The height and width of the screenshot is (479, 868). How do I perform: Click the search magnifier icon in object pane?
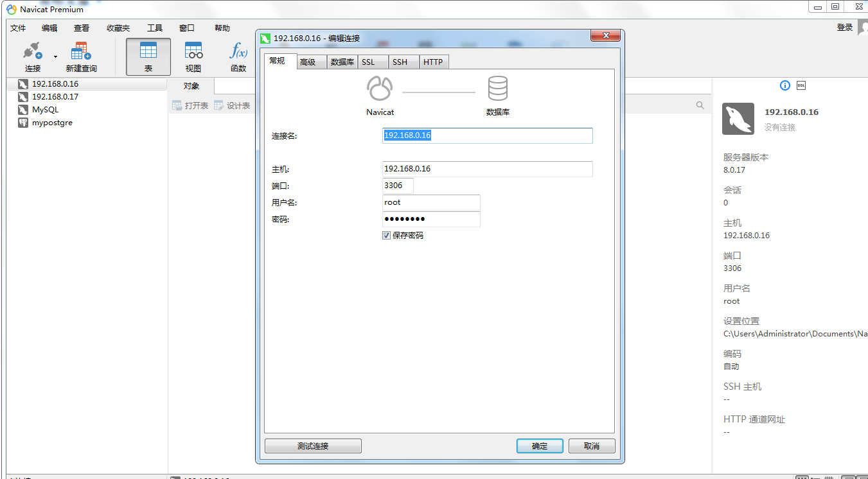point(700,105)
